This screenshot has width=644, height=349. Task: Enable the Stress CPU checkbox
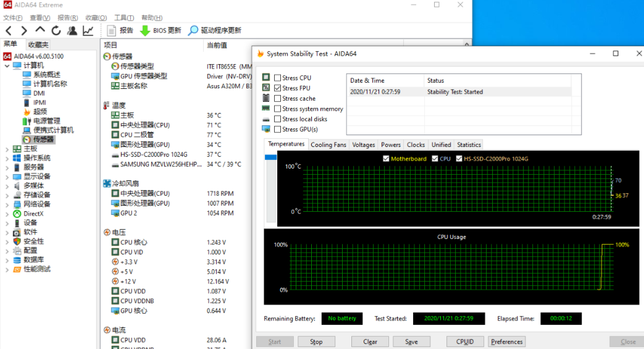(278, 78)
